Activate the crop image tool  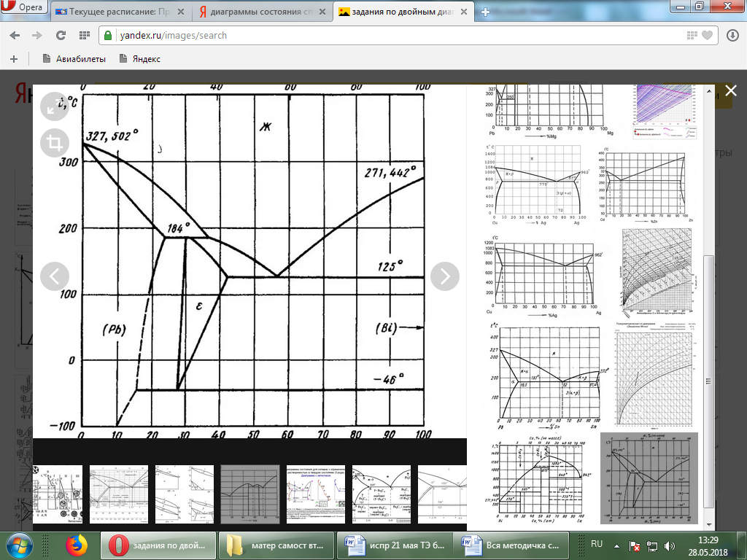coord(54,143)
